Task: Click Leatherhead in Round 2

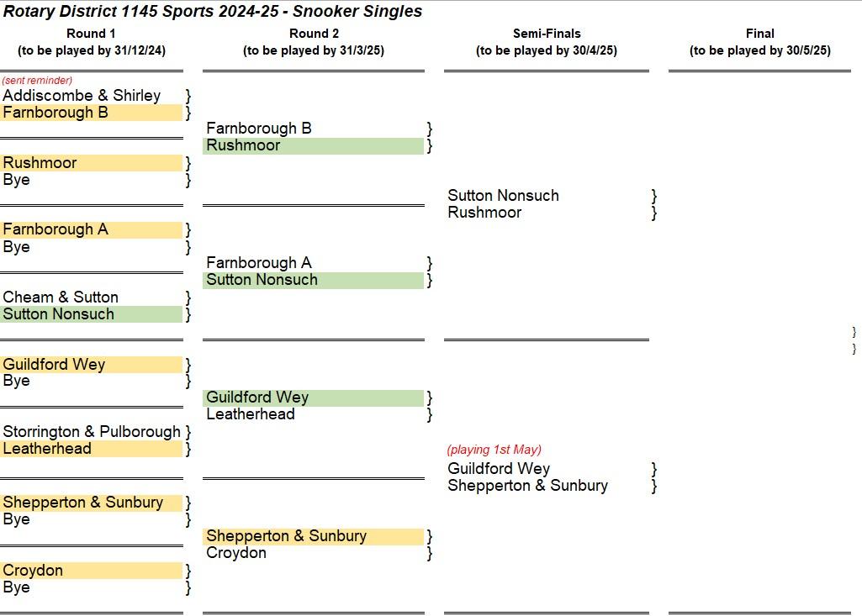Action: (x=250, y=414)
